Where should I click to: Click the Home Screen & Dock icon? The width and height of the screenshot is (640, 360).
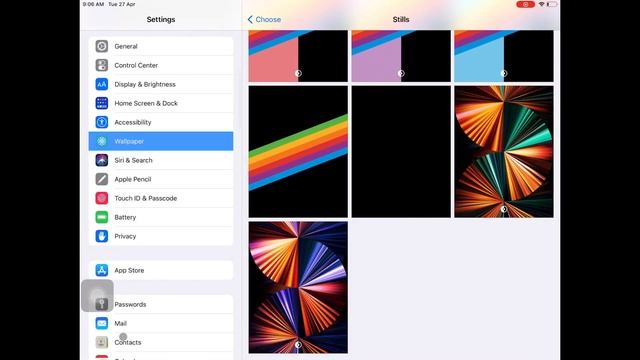[102, 103]
